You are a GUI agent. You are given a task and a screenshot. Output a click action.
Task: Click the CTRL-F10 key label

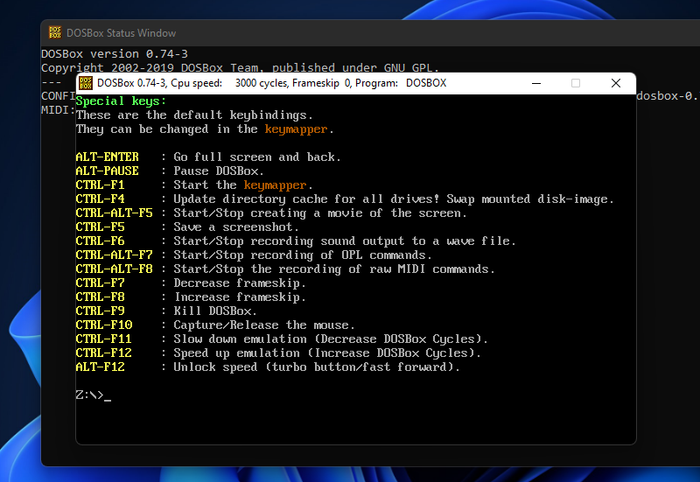(x=104, y=325)
